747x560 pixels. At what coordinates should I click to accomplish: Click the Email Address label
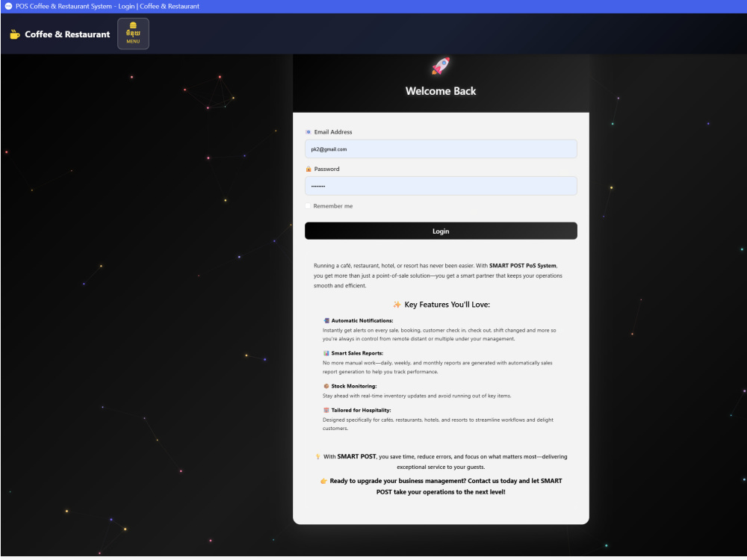[x=333, y=132]
